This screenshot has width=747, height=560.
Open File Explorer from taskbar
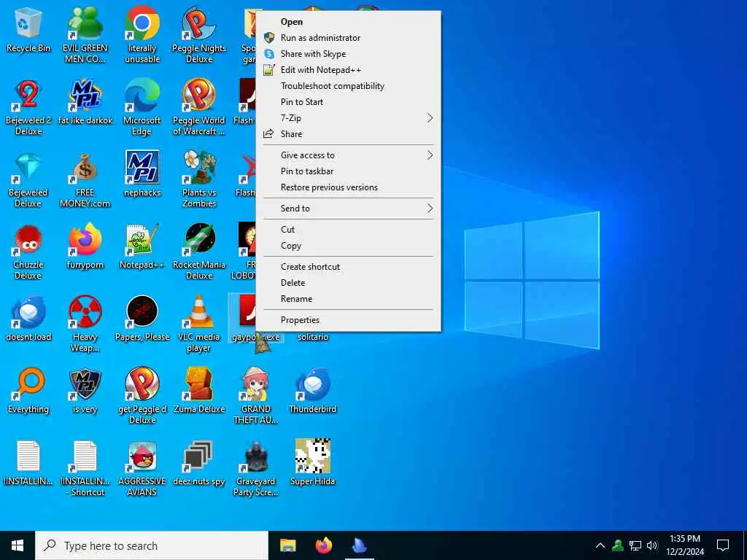coord(287,545)
